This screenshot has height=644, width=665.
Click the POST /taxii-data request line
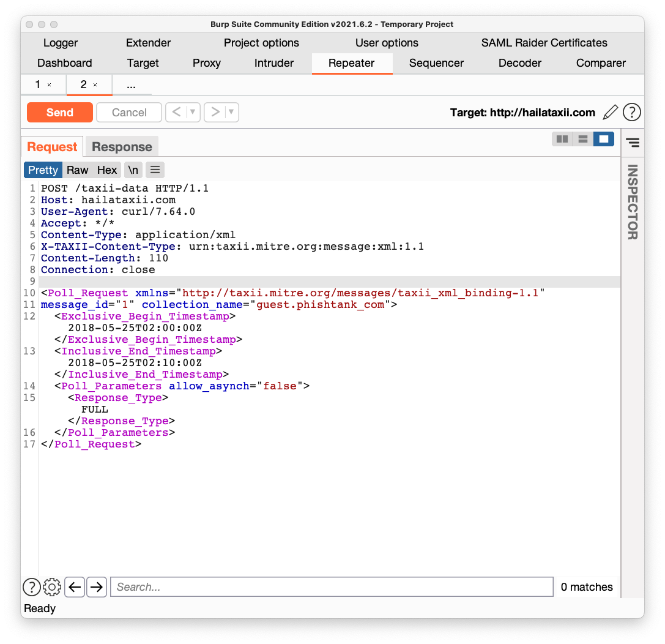[125, 188]
